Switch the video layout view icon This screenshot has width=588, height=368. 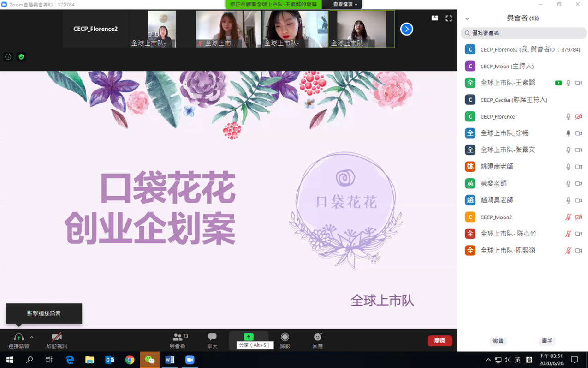tap(434, 18)
